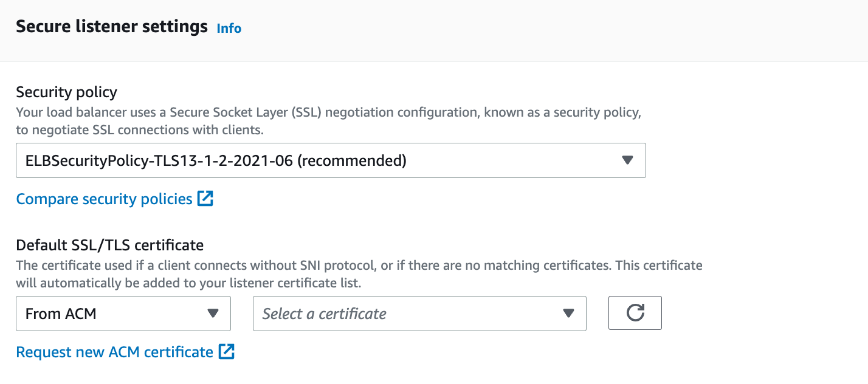
Task: Click the Security policy field label
Action: click(67, 92)
